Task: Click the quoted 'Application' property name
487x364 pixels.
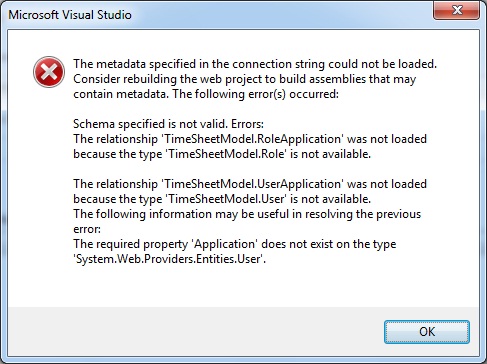Action: [225, 244]
